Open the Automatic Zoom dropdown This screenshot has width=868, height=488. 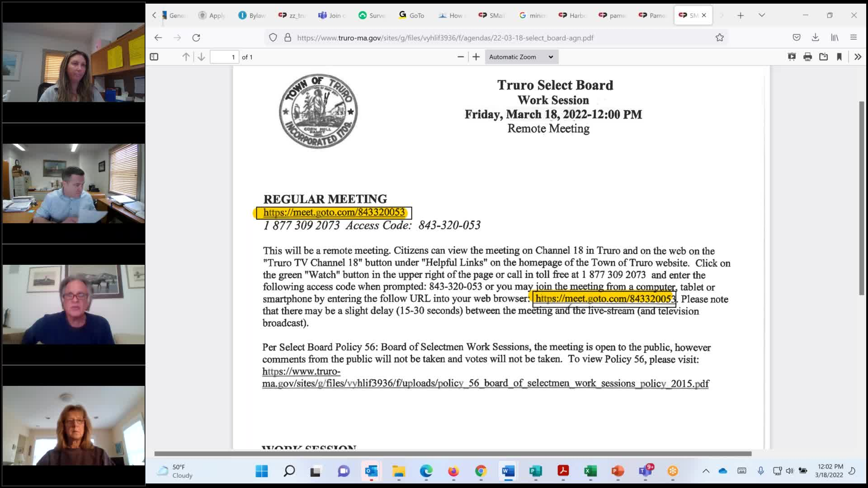[x=521, y=57]
